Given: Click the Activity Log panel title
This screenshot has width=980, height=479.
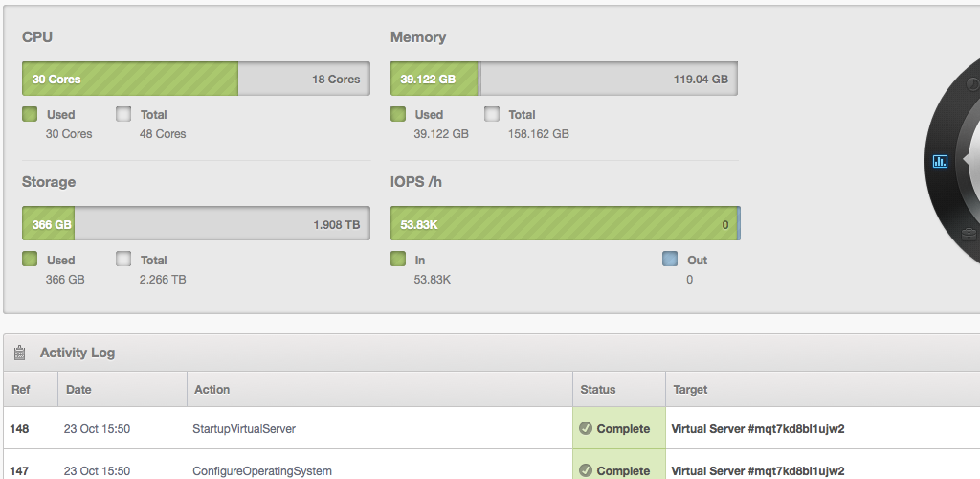Looking at the screenshot, I should pos(78,353).
